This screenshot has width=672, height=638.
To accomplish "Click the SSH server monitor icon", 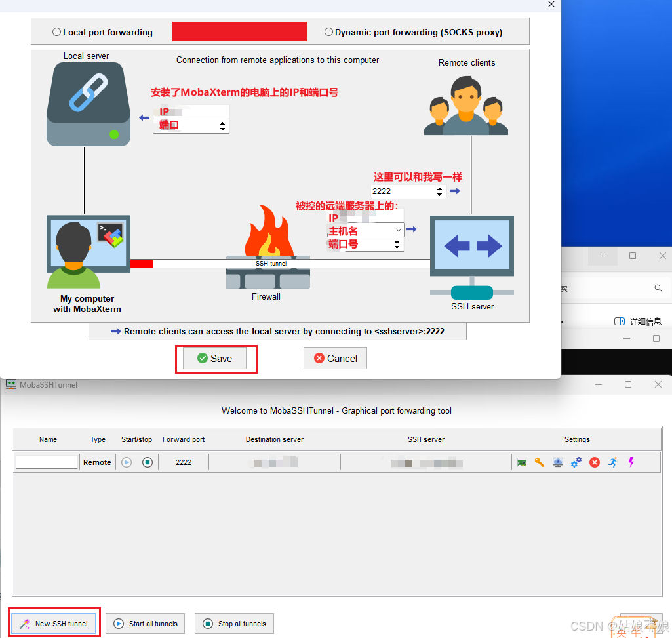I will click(472, 257).
